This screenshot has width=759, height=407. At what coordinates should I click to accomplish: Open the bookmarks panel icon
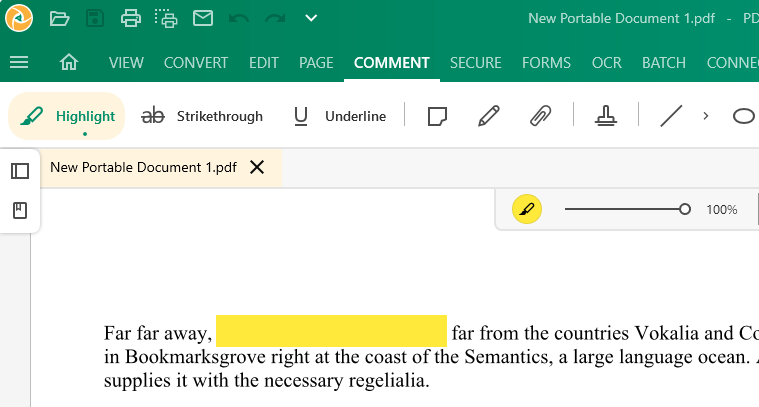coord(20,211)
